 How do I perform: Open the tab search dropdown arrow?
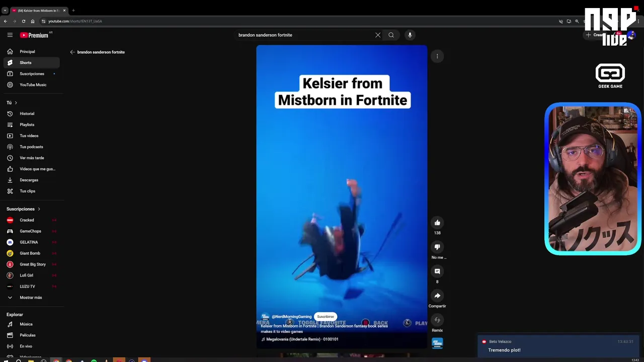tap(5, 11)
